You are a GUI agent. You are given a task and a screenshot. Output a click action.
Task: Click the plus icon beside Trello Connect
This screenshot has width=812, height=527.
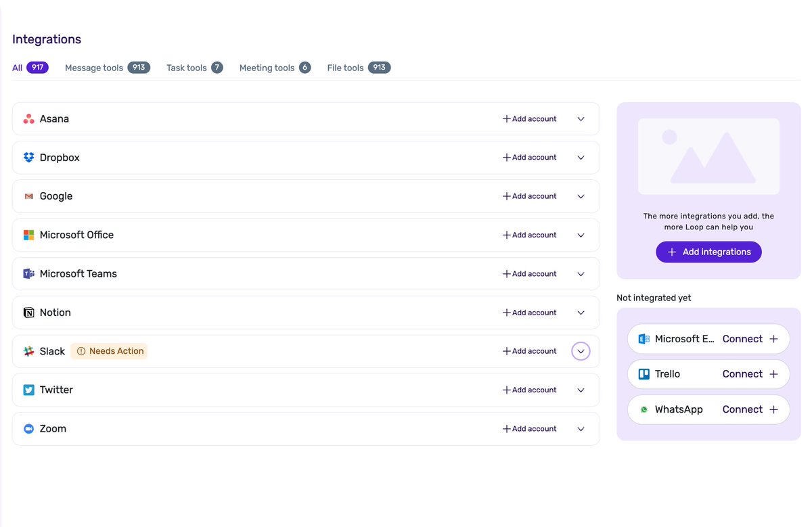click(773, 374)
